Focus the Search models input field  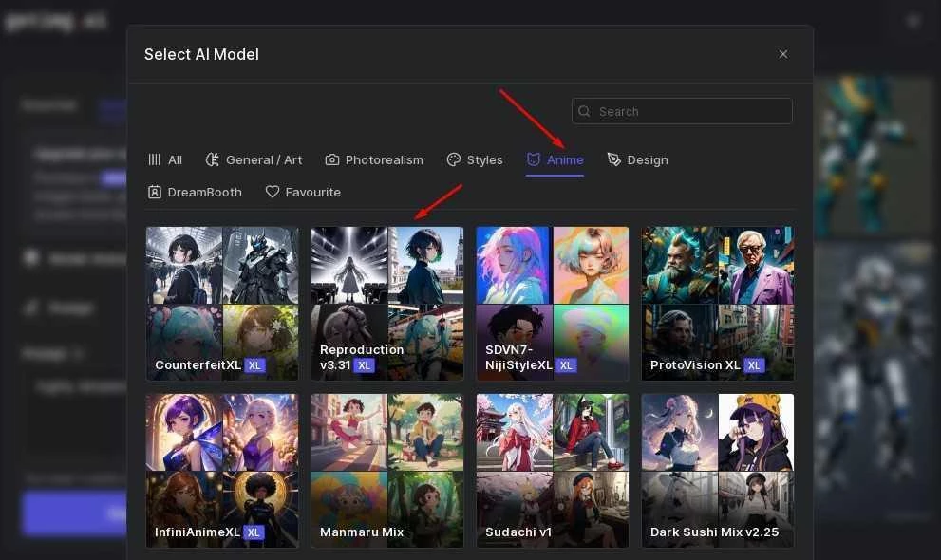click(x=682, y=111)
